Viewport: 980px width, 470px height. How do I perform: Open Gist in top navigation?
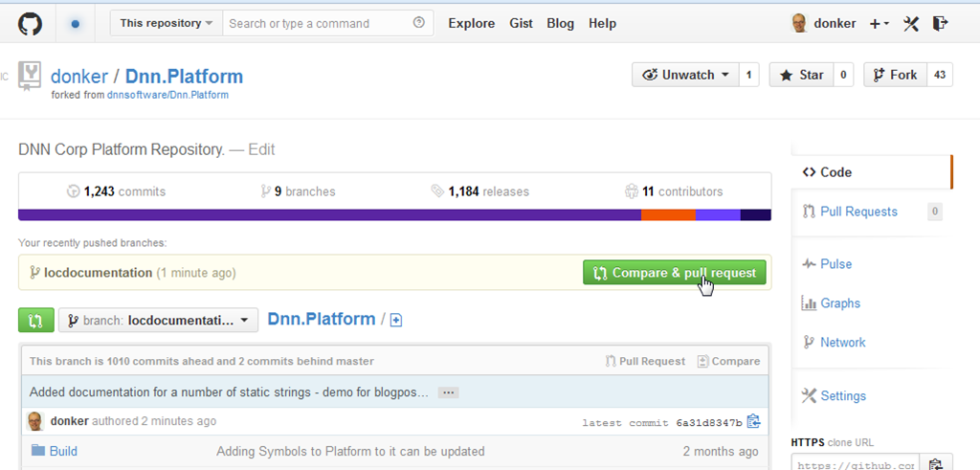coord(521,24)
